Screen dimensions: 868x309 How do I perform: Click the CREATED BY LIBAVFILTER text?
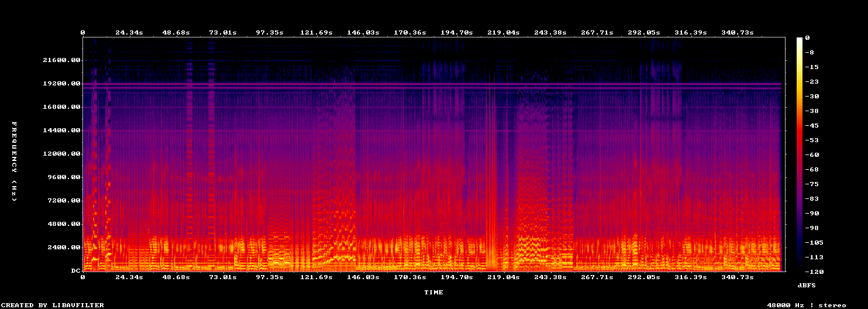(53, 305)
